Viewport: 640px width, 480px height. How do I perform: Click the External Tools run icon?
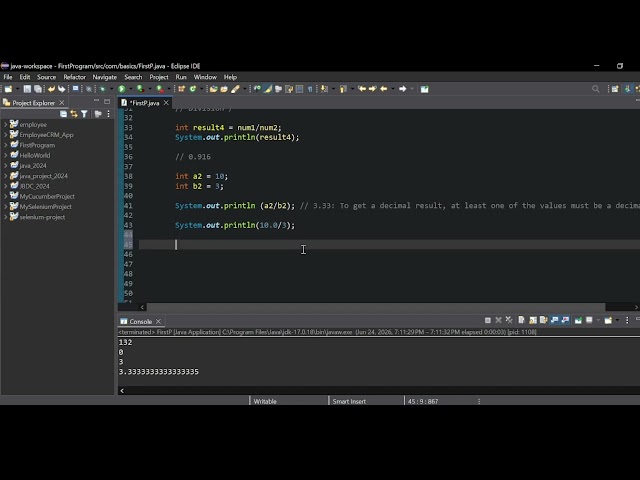coord(160,89)
